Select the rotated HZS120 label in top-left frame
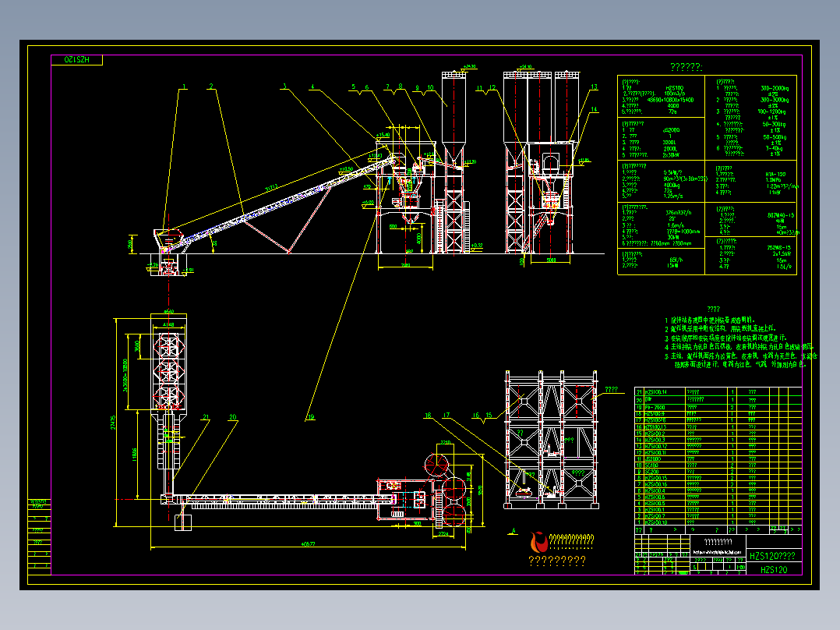Viewport: 840px width, 630px height. pos(76,59)
